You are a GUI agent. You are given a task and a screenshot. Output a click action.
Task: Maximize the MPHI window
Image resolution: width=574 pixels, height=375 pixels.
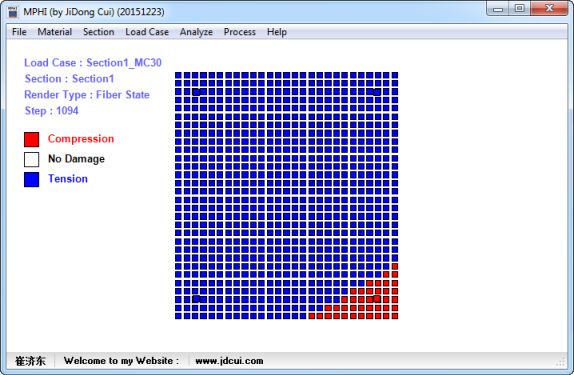click(x=519, y=8)
